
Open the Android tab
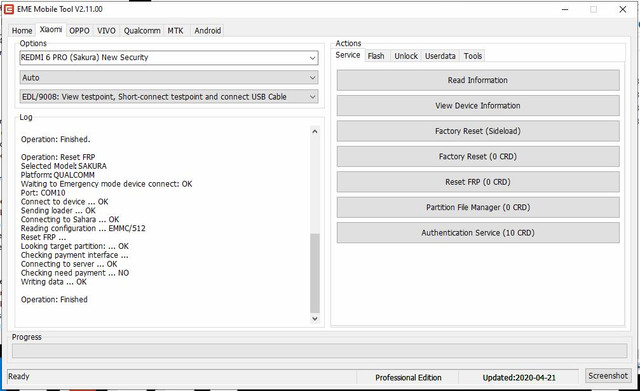point(207,31)
